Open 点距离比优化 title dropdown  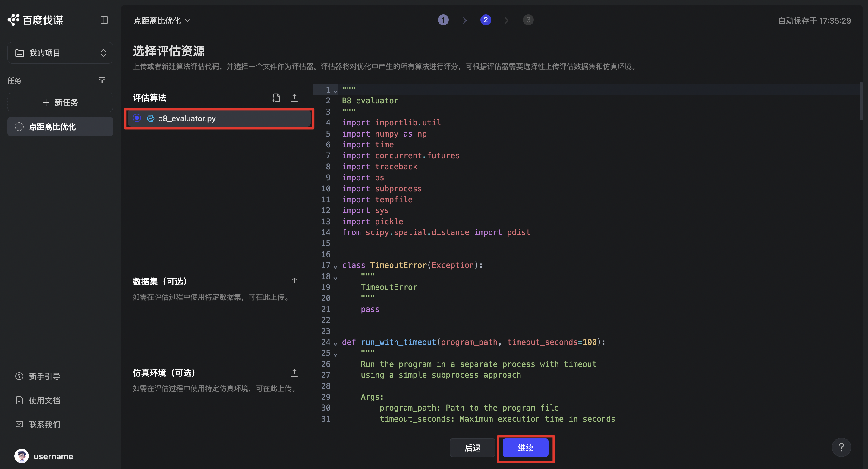coord(162,21)
